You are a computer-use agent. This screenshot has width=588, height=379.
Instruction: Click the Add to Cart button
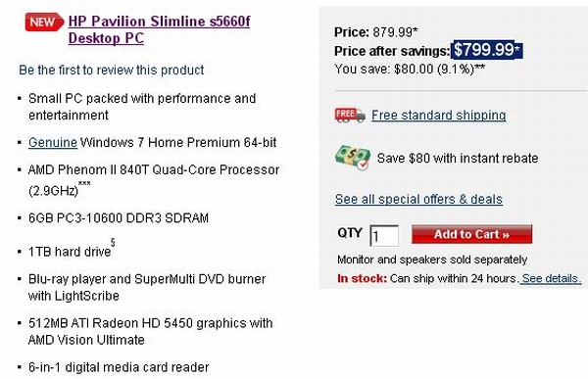471,234
